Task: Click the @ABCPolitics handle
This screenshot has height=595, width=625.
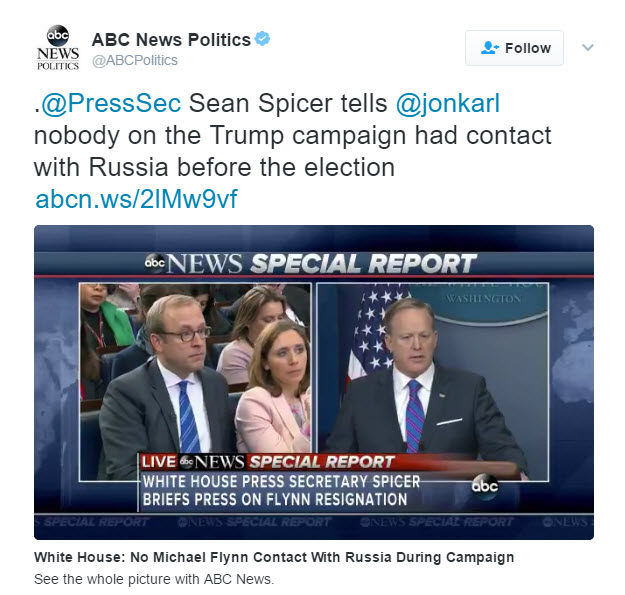Action: [x=135, y=60]
